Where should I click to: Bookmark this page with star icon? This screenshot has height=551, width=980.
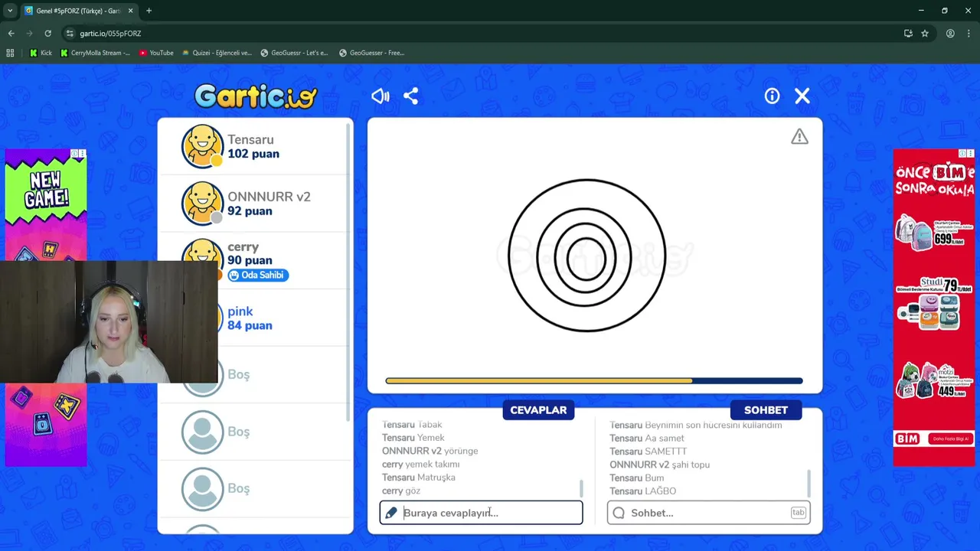click(925, 34)
